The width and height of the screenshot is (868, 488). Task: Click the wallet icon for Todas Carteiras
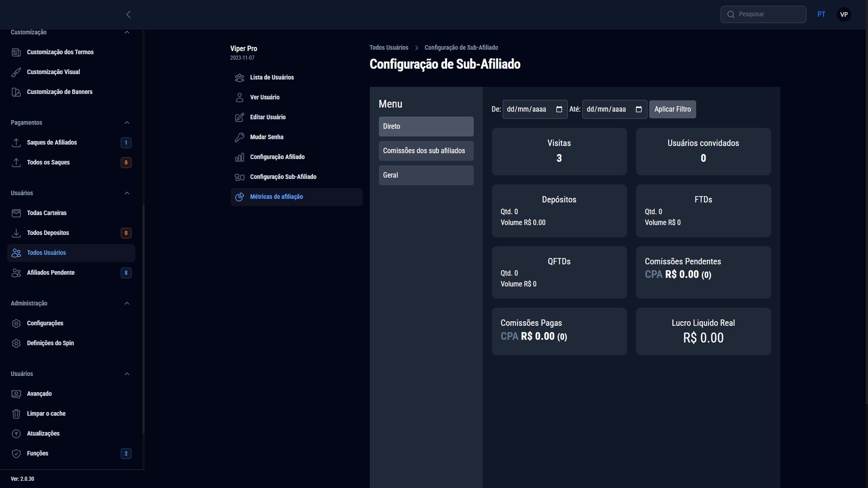(16, 213)
